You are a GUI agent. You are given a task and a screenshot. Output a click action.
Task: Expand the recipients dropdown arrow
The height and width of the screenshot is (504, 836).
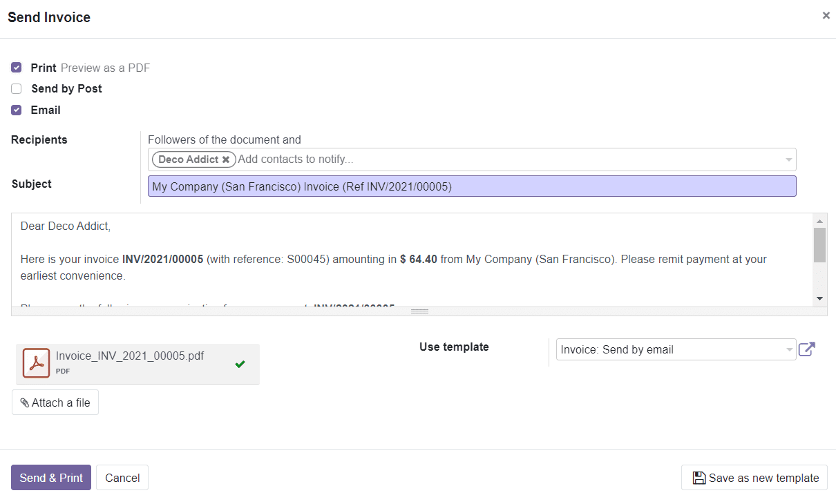788,159
